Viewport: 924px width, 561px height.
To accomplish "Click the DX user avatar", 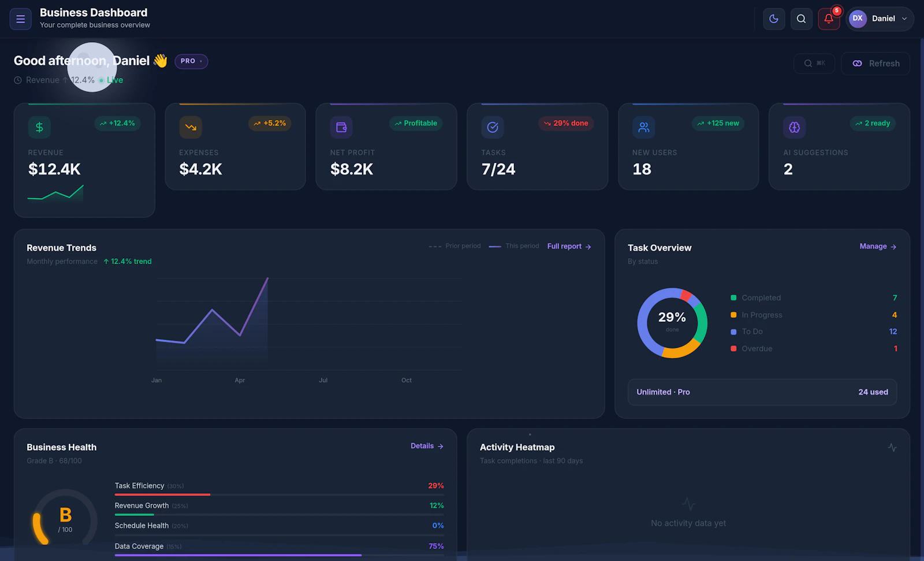I will point(858,18).
